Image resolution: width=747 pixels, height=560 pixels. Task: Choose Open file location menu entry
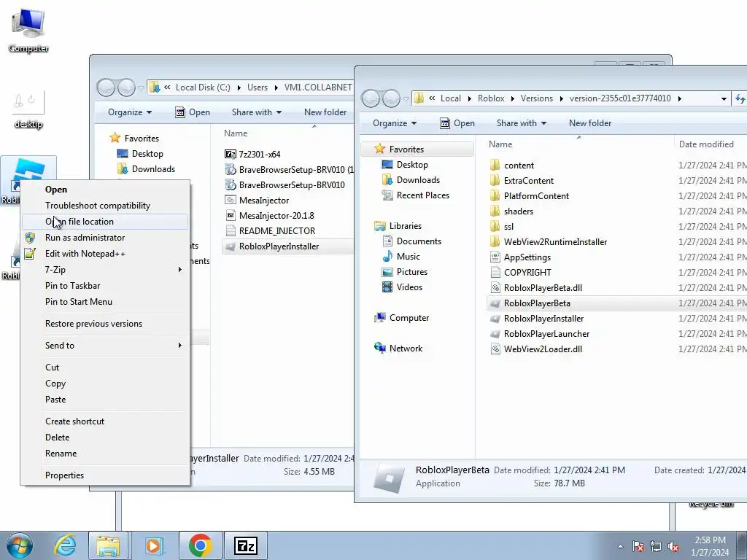(x=105, y=222)
